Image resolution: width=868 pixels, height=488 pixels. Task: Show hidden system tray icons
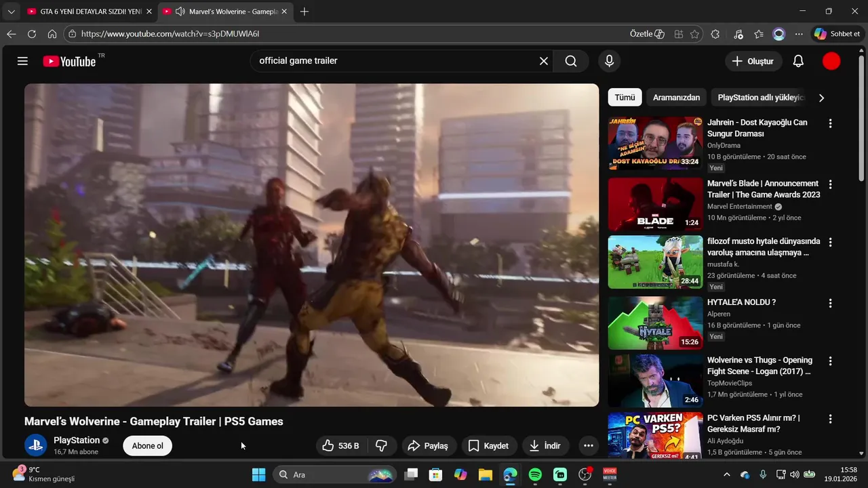(x=727, y=474)
